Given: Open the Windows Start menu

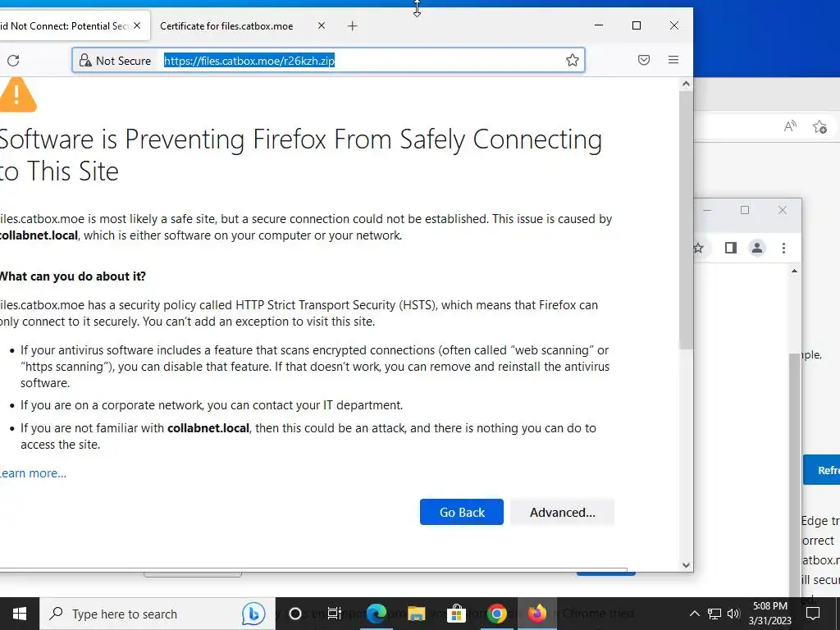Looking at the screenshot, I should tap(20, 614).
